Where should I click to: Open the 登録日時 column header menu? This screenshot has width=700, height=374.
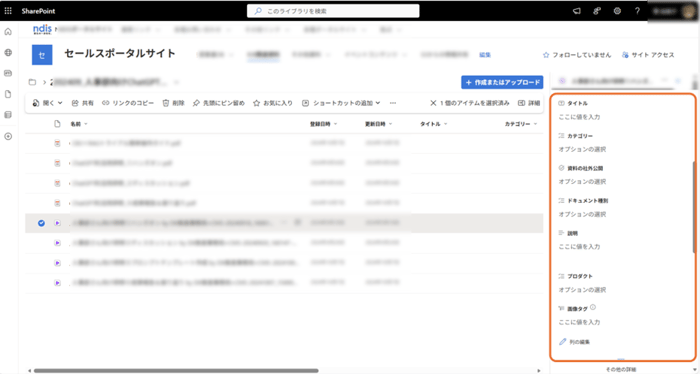pos(324,124)
